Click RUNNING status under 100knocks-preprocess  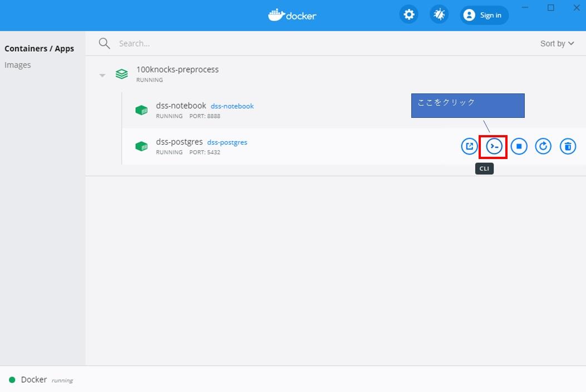(x=150, y=80)
